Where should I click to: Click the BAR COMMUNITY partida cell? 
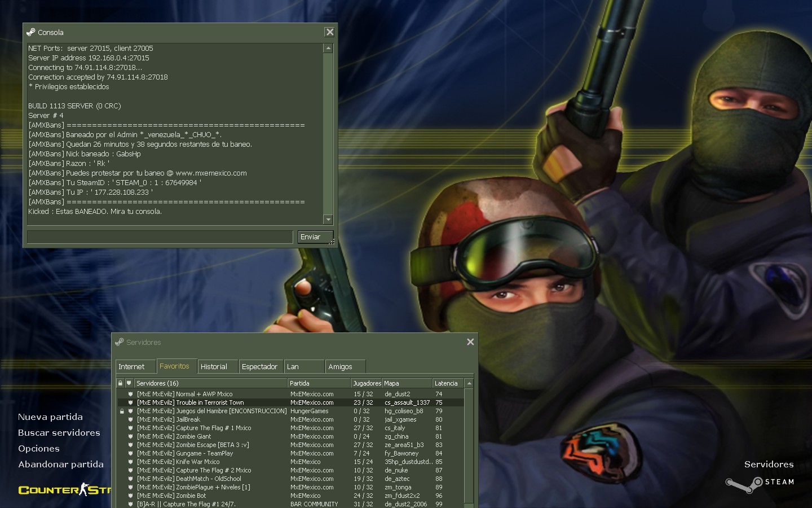coord(314,505)
